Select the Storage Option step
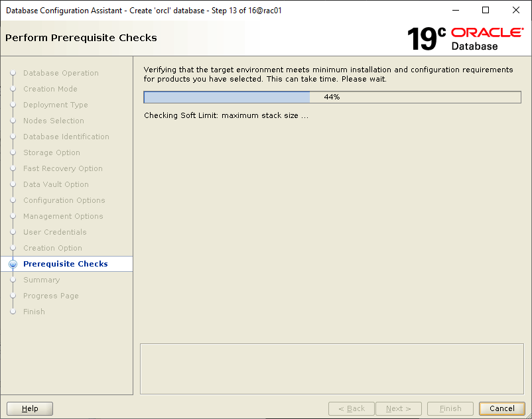This screenshot has width=532, height=419. click(52, 152)
